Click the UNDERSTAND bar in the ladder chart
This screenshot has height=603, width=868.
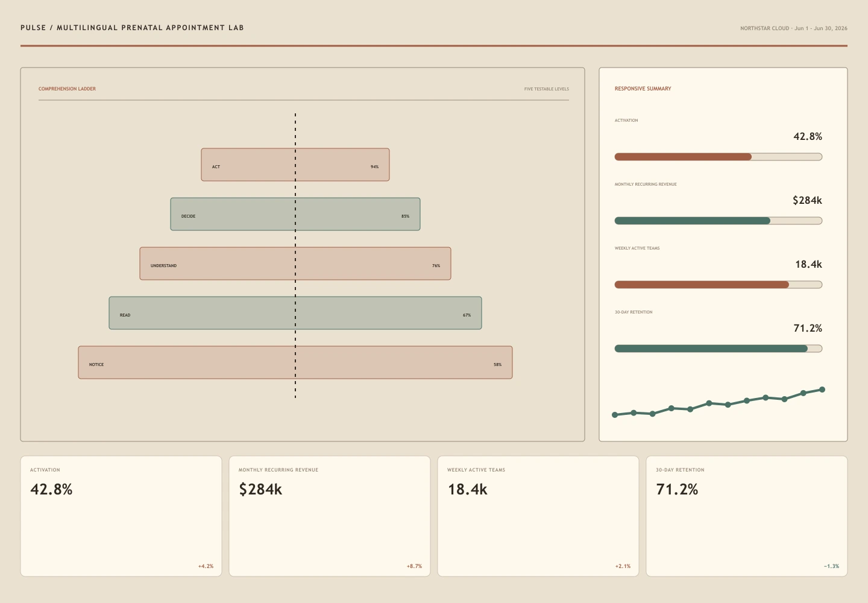(x=295, y=264)
